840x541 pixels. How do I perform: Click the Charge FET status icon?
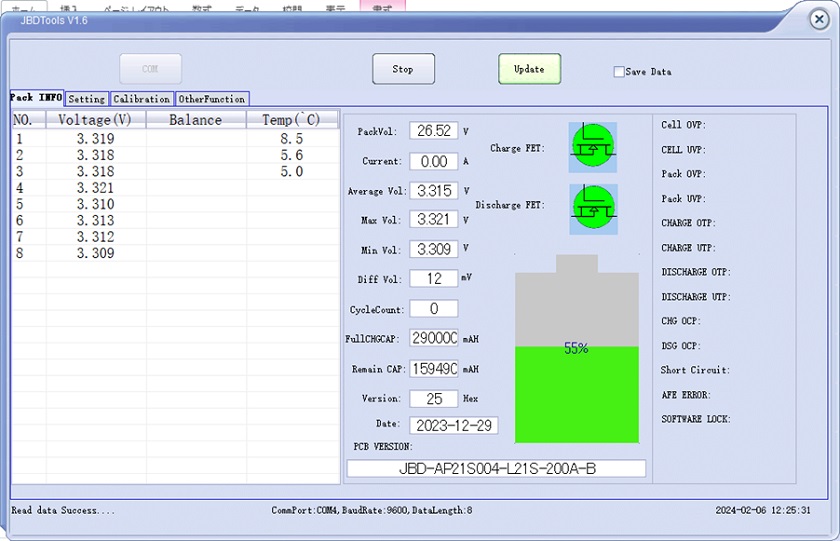click(x=592, y=147)
